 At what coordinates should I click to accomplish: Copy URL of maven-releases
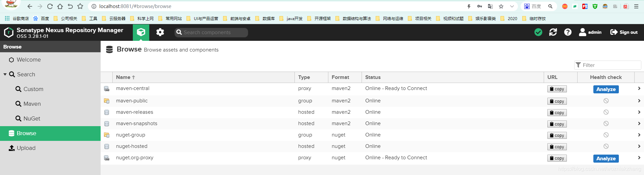click(x=557, y=113)
